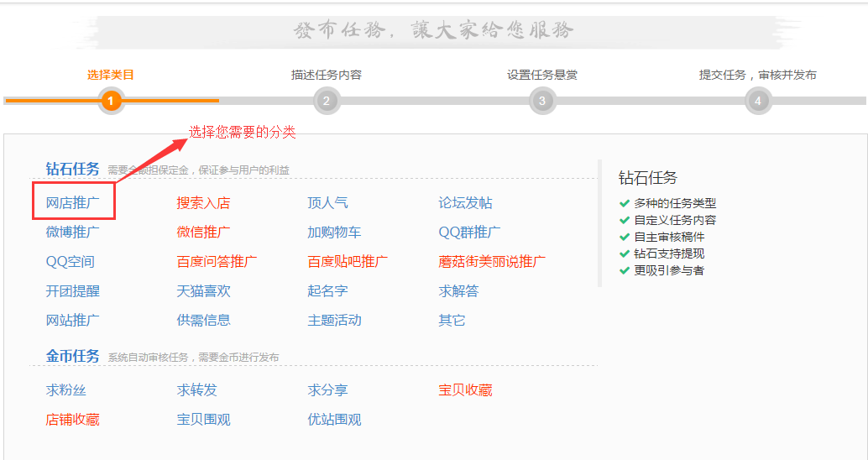868x460 pixels.
Task: Click step 2 circle icon
Action: point(327,102)
